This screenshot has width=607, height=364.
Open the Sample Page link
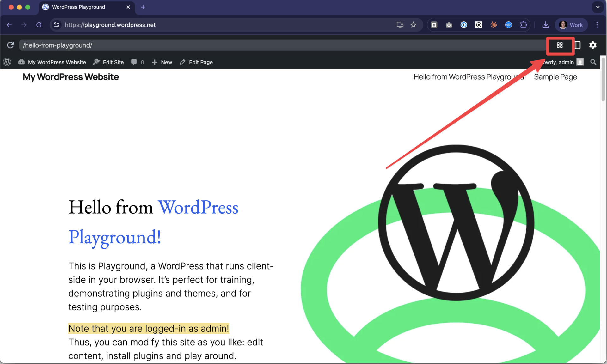pyautogui.click(x=555, y=77)
